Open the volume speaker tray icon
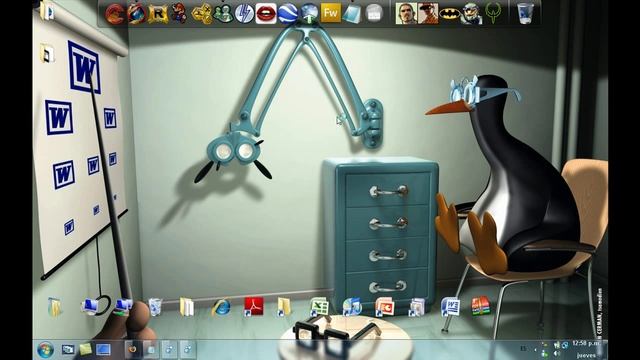The image size is (640, 360). [556, 353]
